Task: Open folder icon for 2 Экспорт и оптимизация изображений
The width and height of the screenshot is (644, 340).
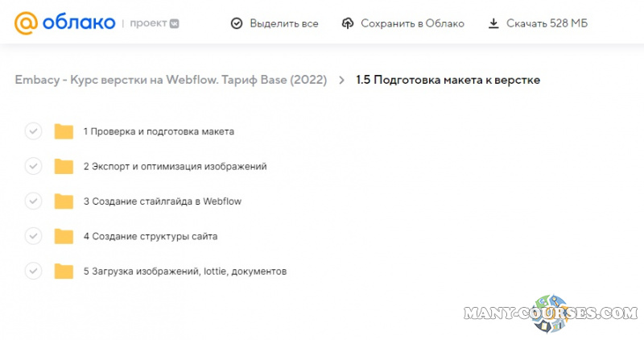Action: tap(64, 167)
